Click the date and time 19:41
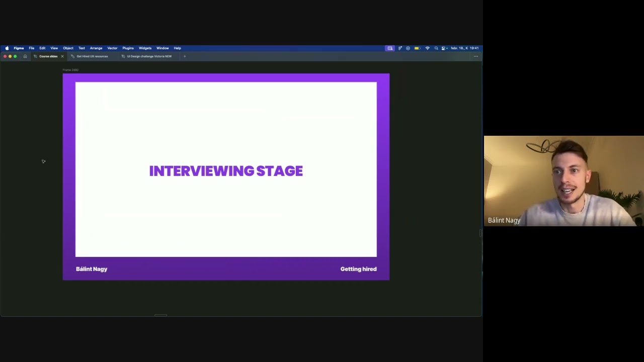 pos(464,48)
